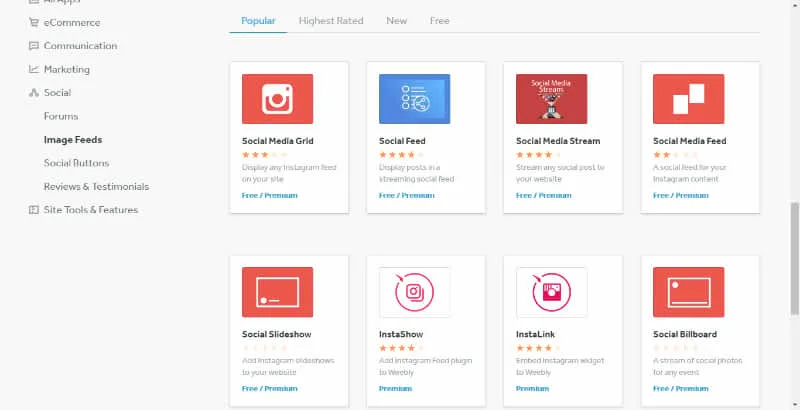800x410 pixels.
Task: Open the Social Billboard app icon
Action: pyautogui.click(x=688, y=292)
